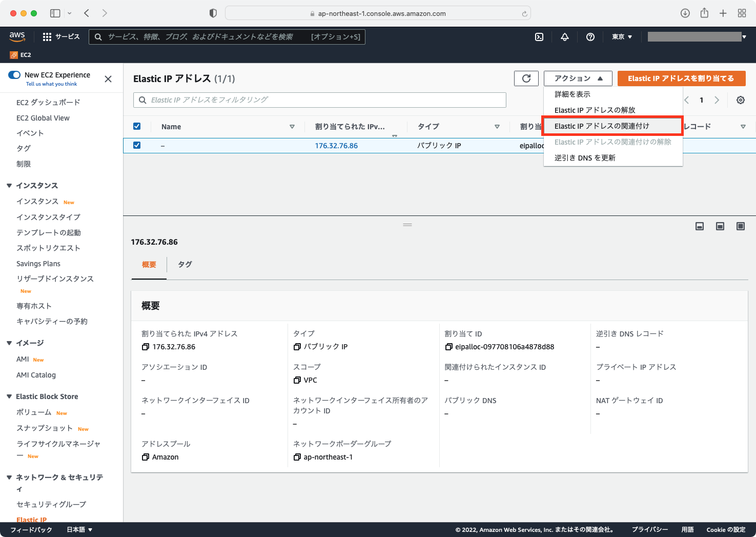The width and height of the screenshot is (756, 537).
Task: Click the Elastic IP filter search field
Action: click(x=319, y=100)
